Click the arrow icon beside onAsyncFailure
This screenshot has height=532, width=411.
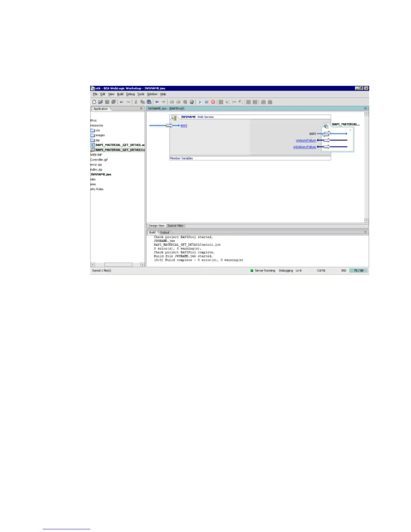(326, 140)
